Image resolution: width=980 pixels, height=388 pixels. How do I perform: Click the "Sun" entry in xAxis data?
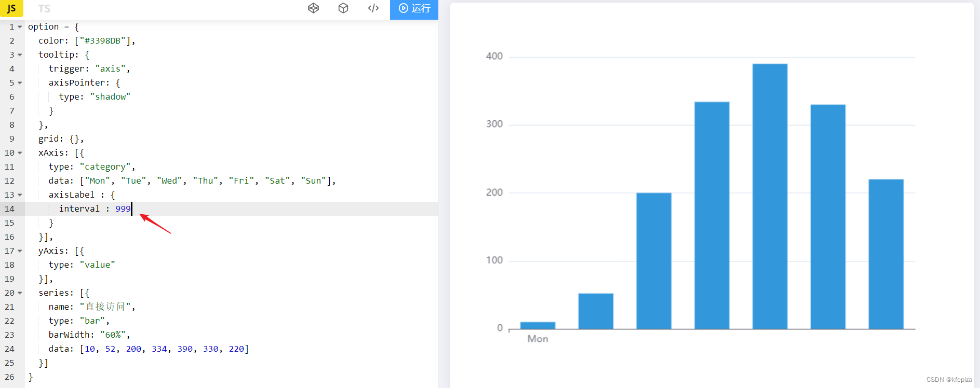[x=313, y=181]
